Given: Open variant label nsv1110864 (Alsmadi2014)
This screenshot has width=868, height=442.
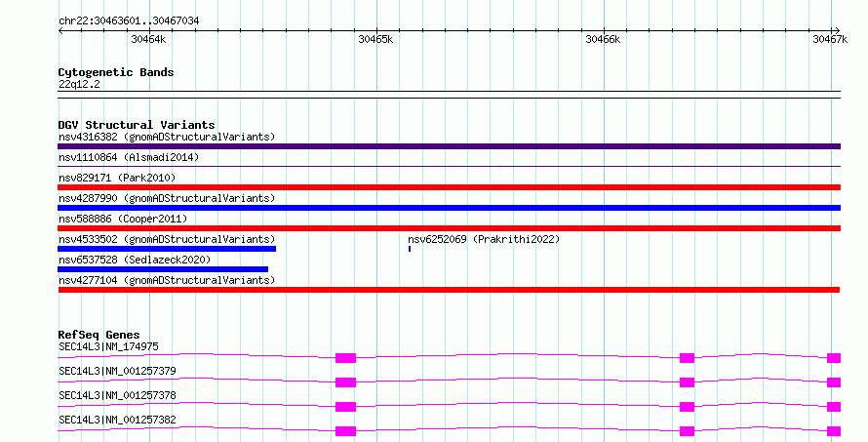Looking at the screenshot, I should click(129, 157).
